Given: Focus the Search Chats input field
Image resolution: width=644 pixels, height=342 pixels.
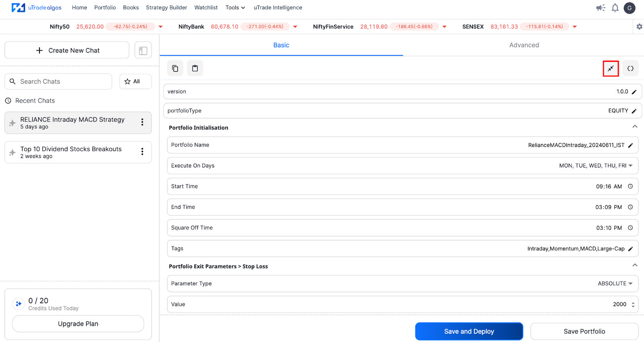Looking at the screenshot, I should pyautogui.click(x=58, y=81).
